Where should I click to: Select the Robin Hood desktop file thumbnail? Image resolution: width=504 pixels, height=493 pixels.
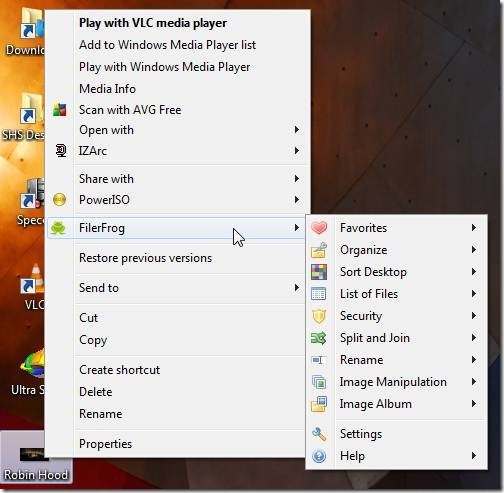point(34,454)
